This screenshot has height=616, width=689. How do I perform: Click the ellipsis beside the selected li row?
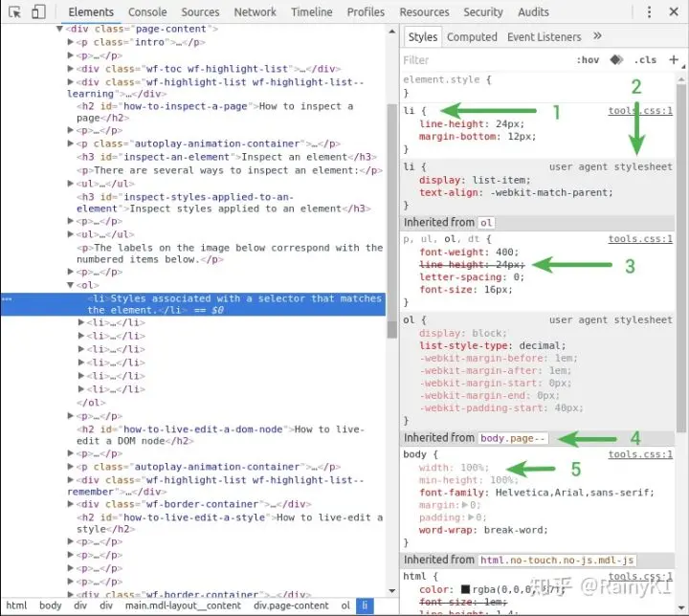(7, 298)
